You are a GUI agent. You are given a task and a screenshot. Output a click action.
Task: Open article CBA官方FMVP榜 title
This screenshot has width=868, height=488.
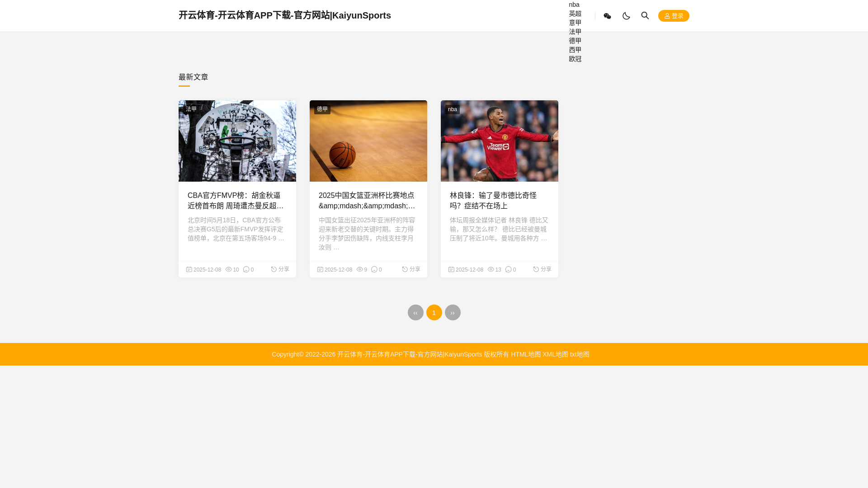coord(236,201)
